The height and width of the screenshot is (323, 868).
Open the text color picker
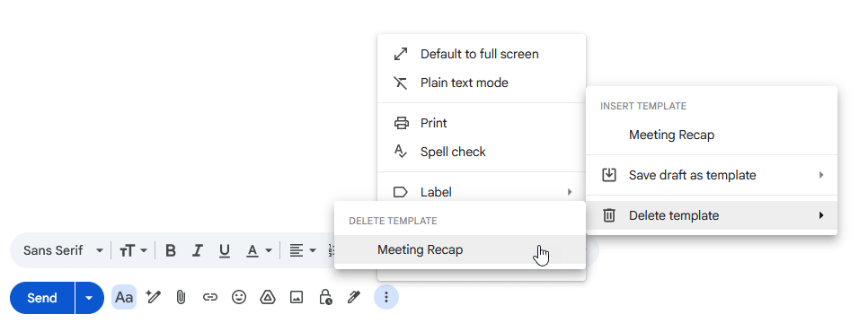(259, 250)
